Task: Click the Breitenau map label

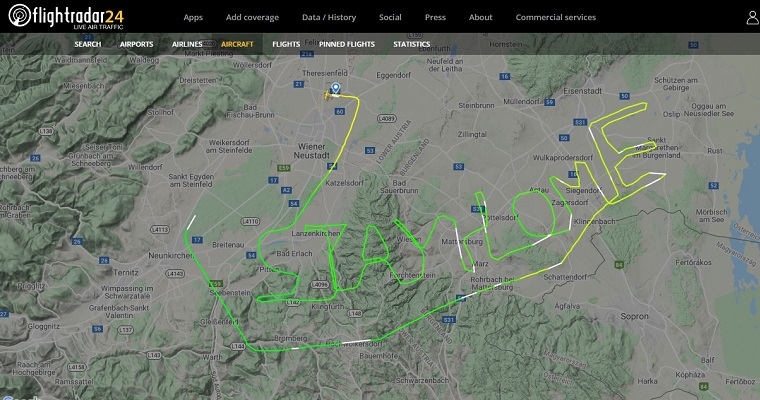Action: 228,245
